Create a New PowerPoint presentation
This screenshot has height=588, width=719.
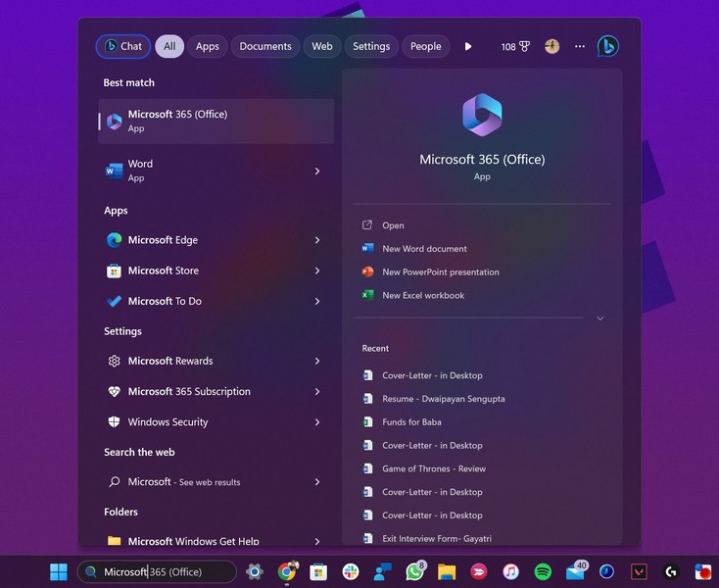440,272
